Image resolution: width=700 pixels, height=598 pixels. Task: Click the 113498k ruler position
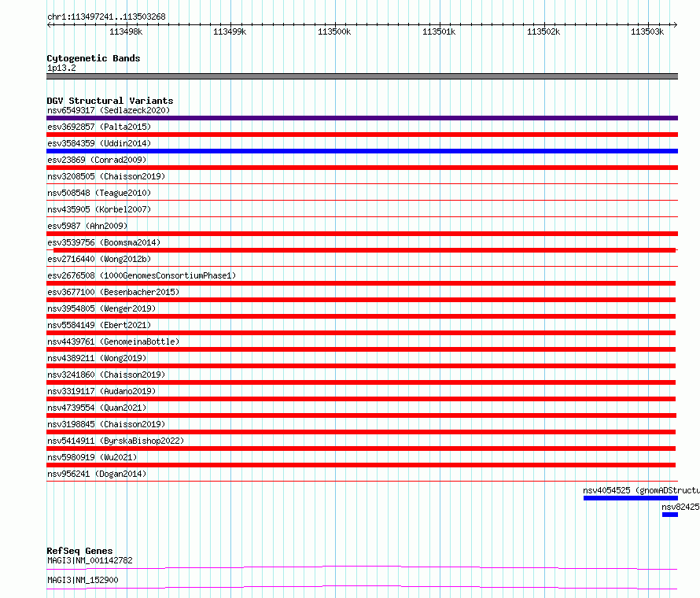126,31
